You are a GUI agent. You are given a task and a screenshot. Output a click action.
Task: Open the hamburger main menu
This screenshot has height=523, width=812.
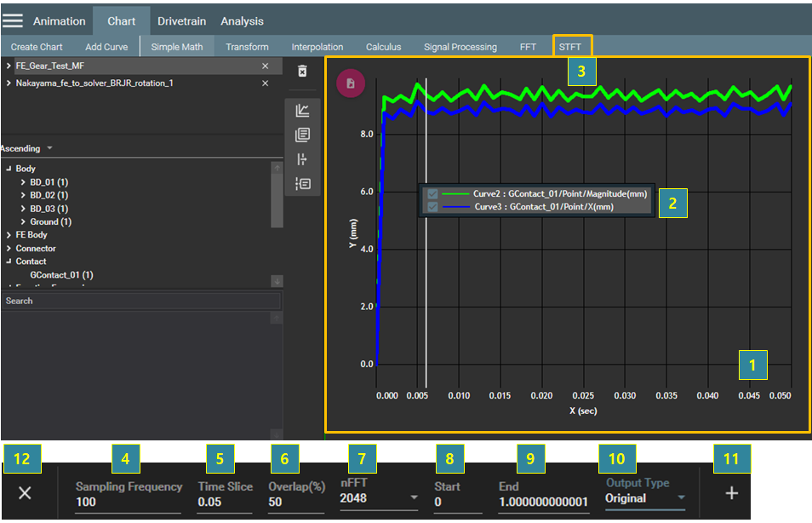[13, 20]
